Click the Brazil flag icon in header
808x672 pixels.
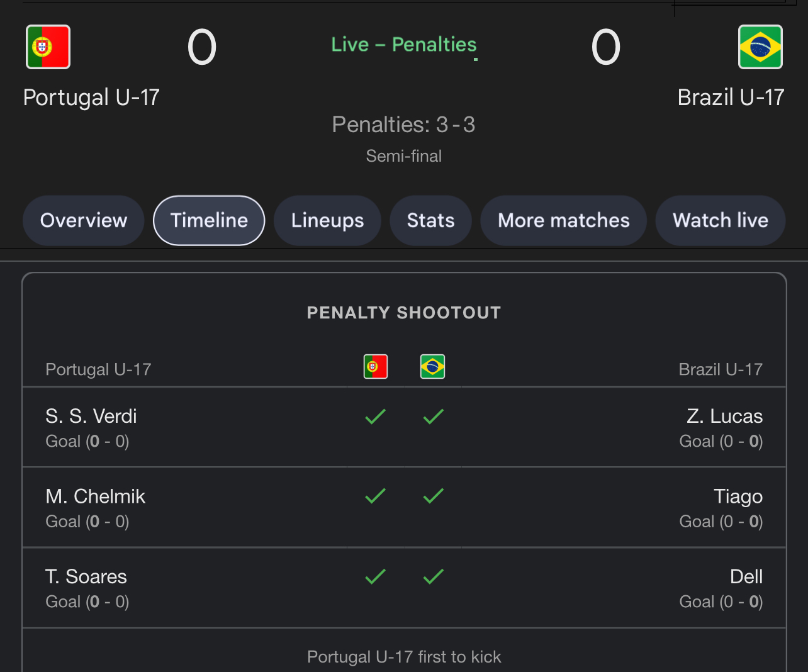point(760,47)
